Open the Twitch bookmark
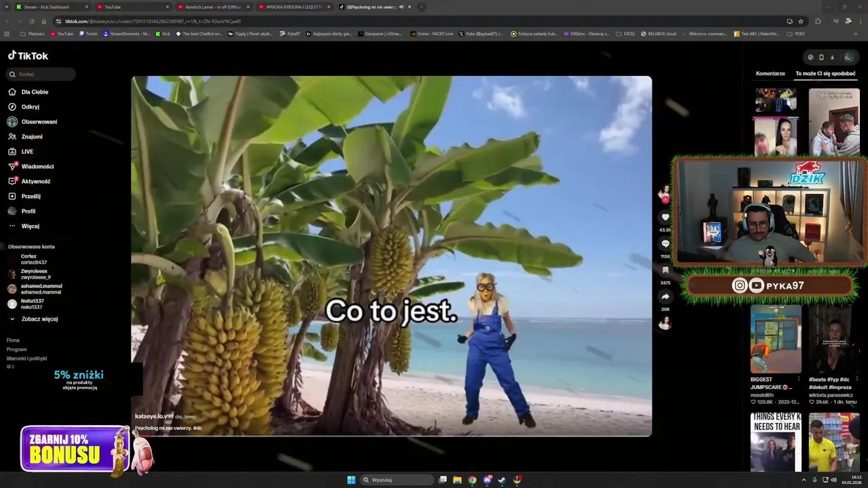 87,33
